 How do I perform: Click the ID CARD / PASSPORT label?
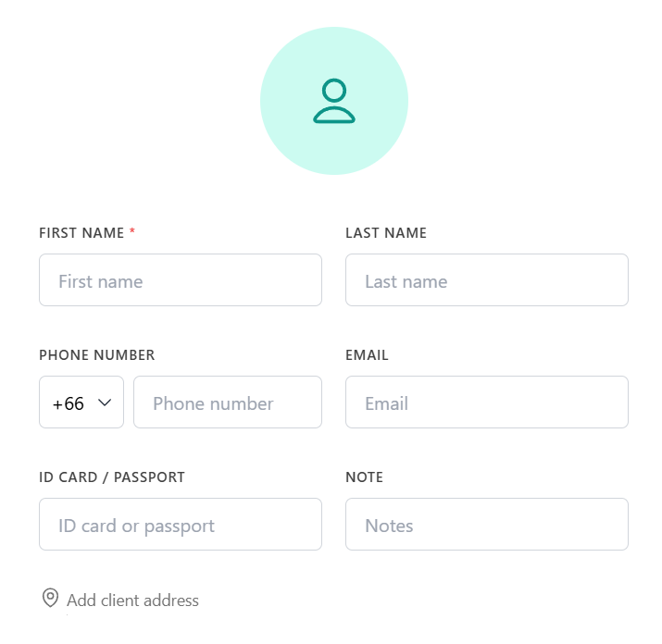pyautogui.click(x=112, y=477)
